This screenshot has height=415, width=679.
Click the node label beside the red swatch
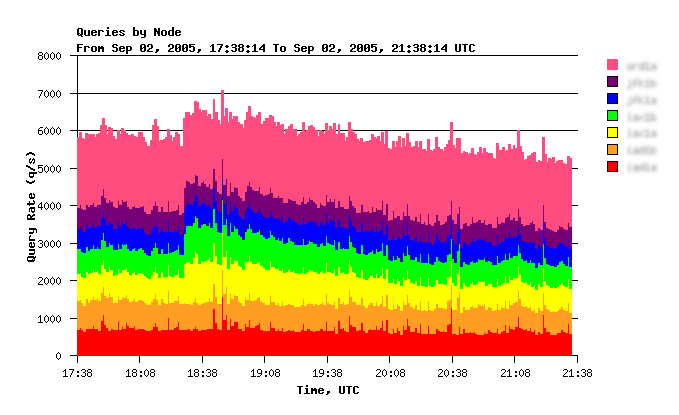641,166
